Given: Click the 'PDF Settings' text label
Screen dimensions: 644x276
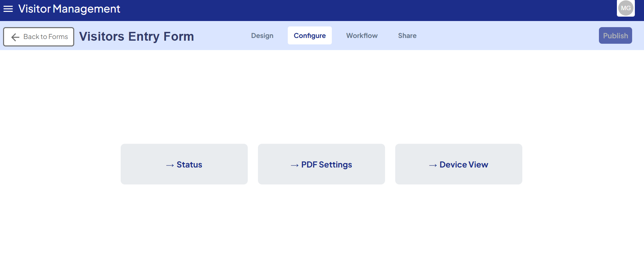Looking at the screenshot, I should click(x=327, y=164).
